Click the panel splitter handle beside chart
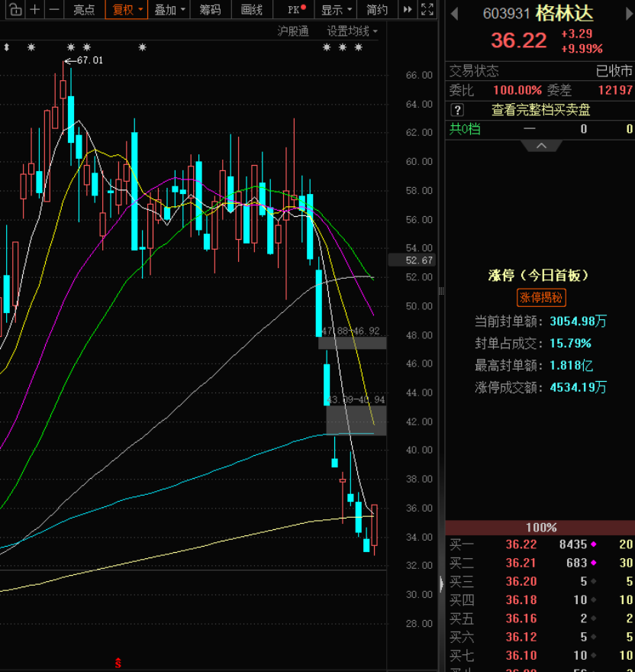 tap(441, 292)
